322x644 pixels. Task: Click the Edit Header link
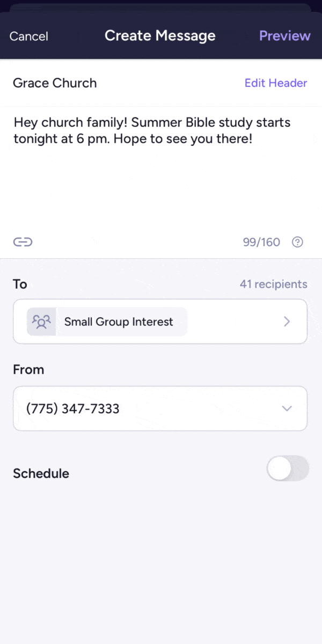click(x=276, y=83)
